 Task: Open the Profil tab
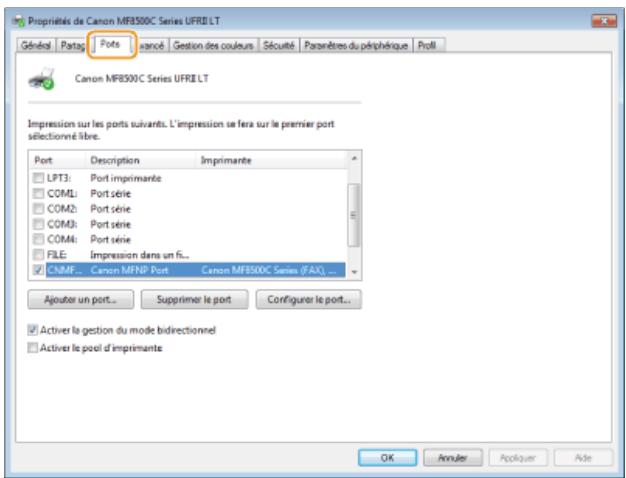[x=429, y=46]
